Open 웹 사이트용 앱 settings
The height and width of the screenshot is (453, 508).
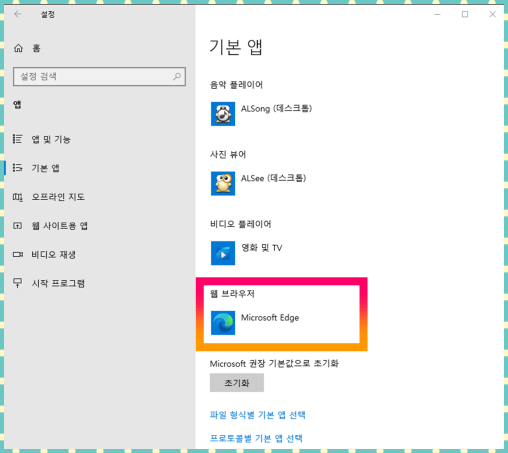[60, 226]
